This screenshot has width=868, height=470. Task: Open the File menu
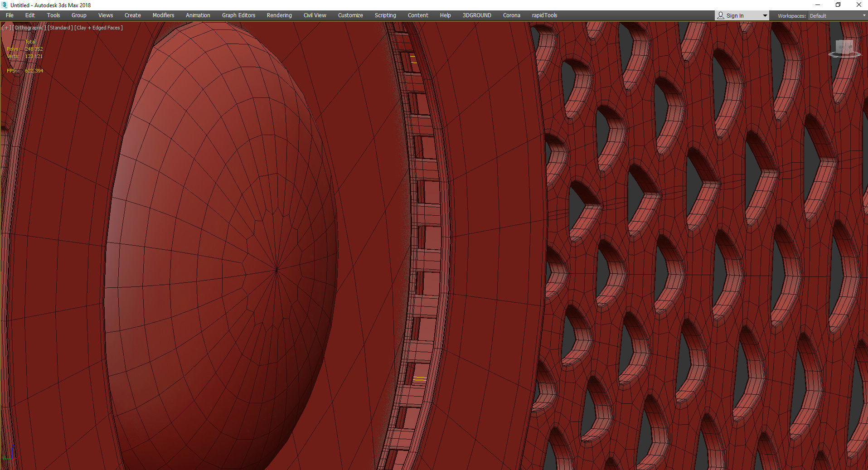click(x=10, y=15)
